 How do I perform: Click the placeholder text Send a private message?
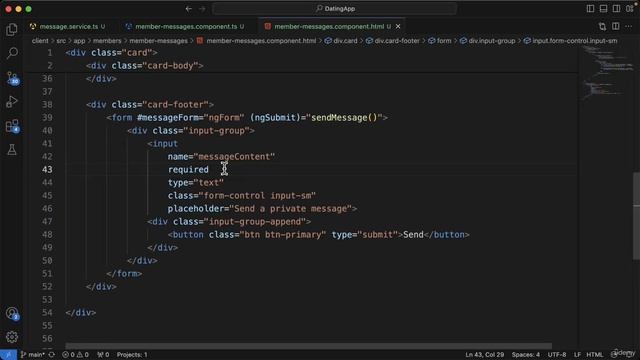point(290,209)
